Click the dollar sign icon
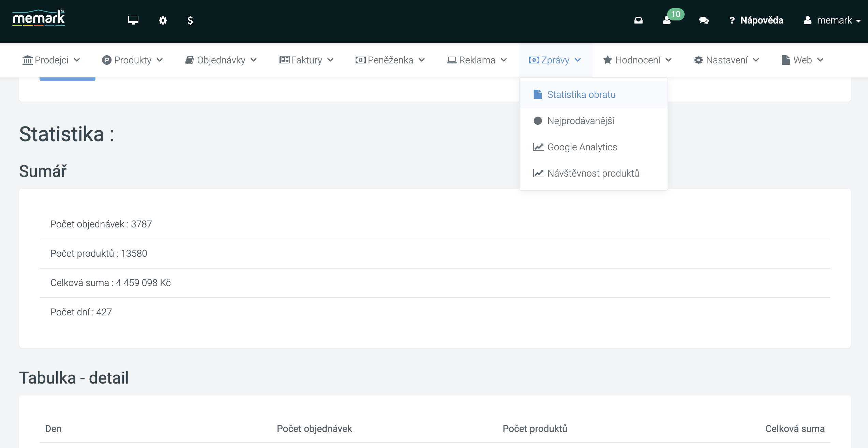 [x=190, y=20]
